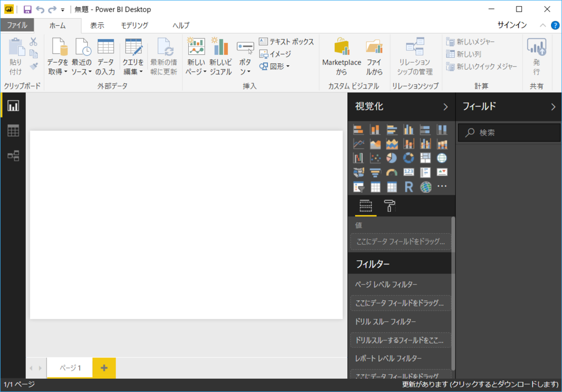Collapse the 視覚化 pane chevron
This screenshot has height=392, width=562.
[445, 107]
